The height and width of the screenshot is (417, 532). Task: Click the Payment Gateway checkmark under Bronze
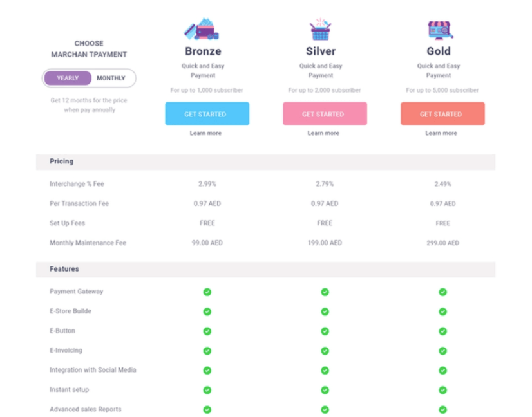coord(206,292)
